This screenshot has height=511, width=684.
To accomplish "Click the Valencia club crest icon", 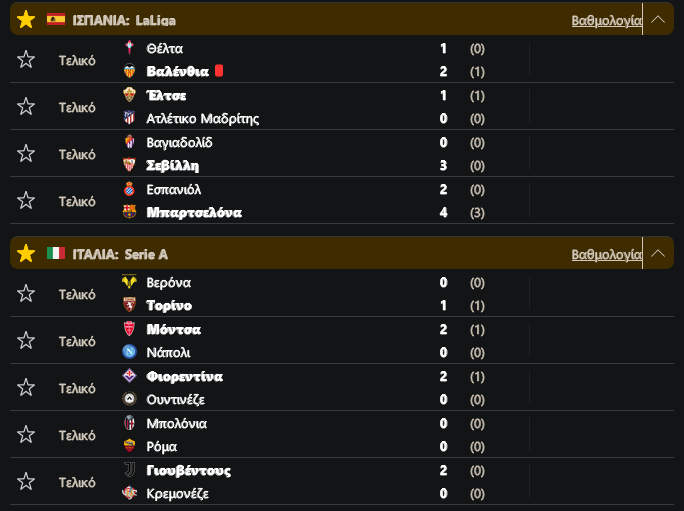I will tap(129, 71).
